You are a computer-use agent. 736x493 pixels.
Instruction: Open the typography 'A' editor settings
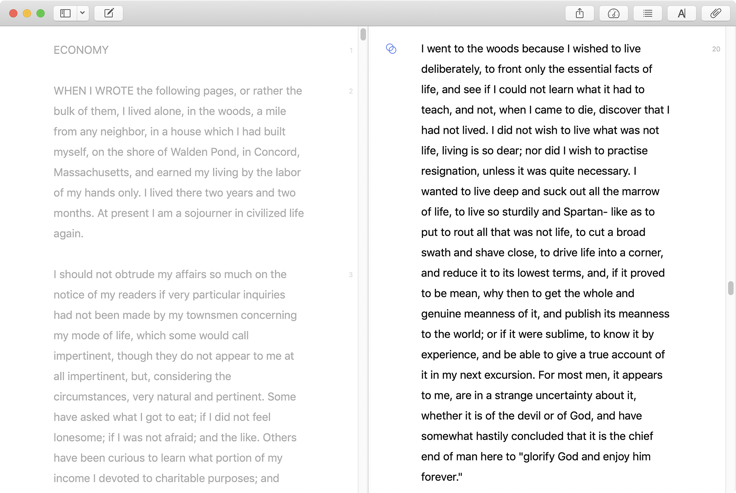coord(682,13)
